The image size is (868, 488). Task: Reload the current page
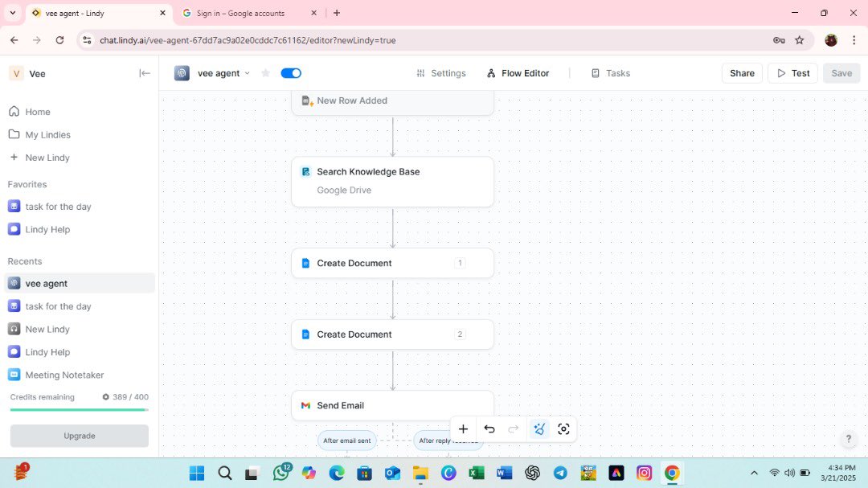pos(59,40)
